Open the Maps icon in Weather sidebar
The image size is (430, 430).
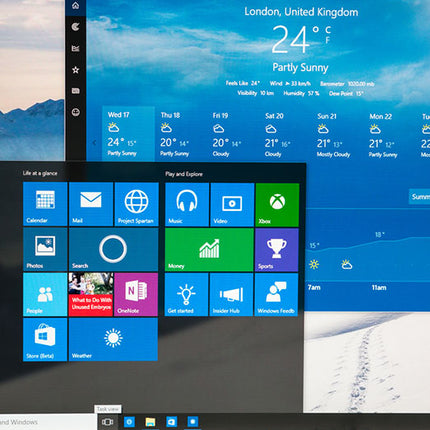[x=76, y=27]
